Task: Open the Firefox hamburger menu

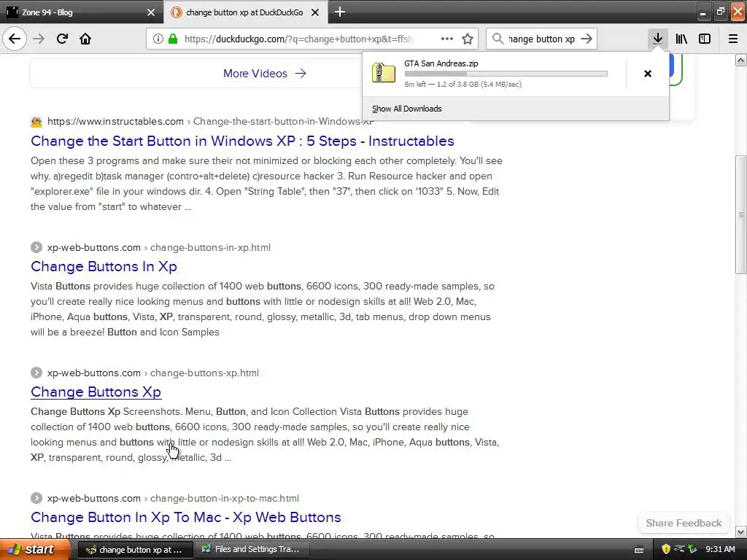Action: point(733,39)
